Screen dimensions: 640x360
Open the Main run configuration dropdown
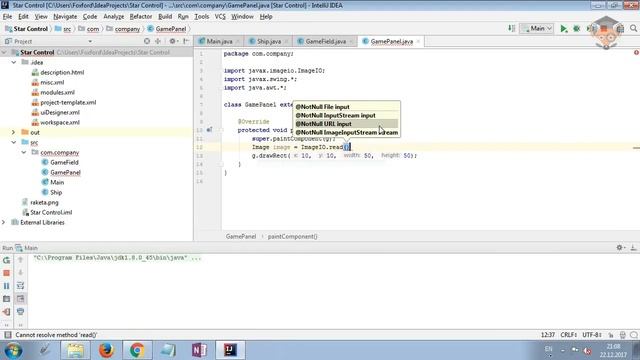(x=537, y=28)
